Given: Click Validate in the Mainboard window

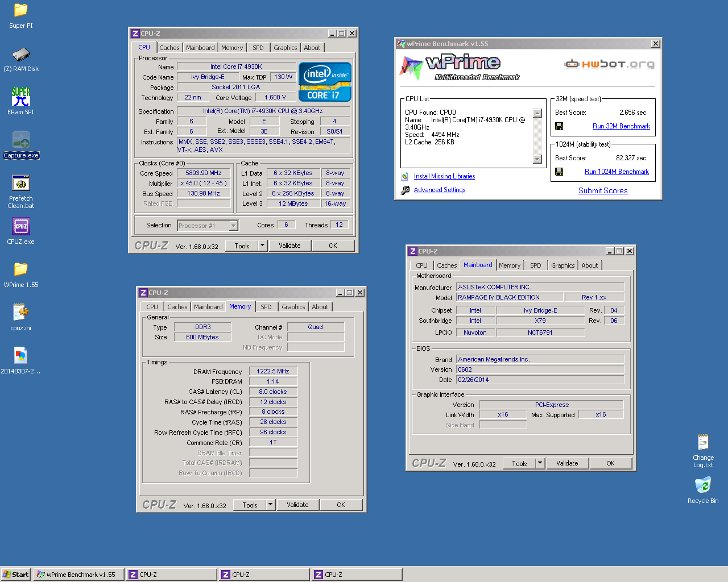Looking at the screenshot, I should [567, 463].
